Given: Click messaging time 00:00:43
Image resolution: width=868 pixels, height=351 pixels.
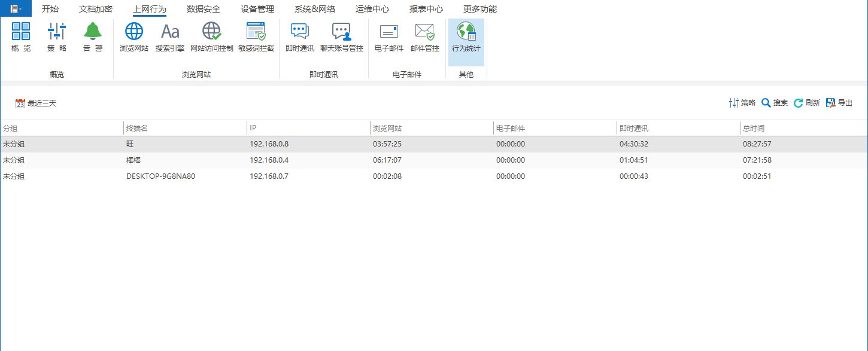Looking at the screenshot, I should [x=634, y=176].
